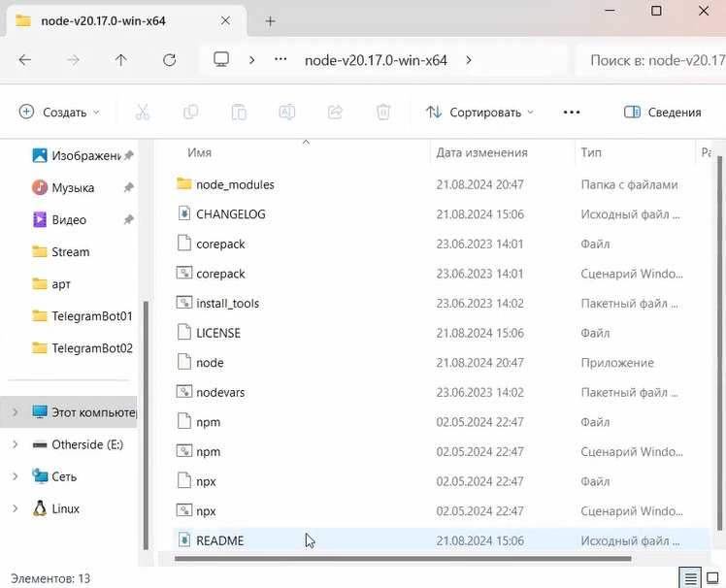Click the Cut scissors icon in toolbar
This screenshot has height=588, width=726.
point(143,113)
